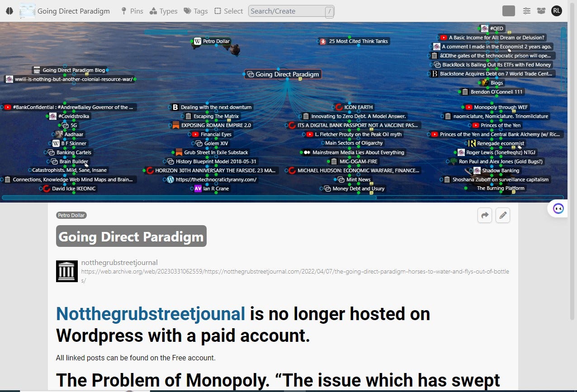Click the AV icon on Ian R Crane
Screen dimensions: 577x392
pyautogui.click(x=198, y=189)
